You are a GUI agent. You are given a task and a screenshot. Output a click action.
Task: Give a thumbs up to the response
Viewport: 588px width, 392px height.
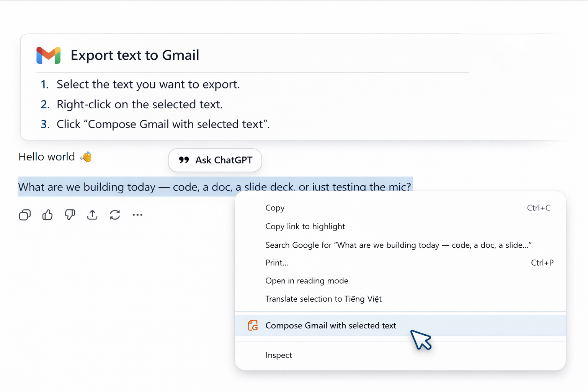coord(47,215)
